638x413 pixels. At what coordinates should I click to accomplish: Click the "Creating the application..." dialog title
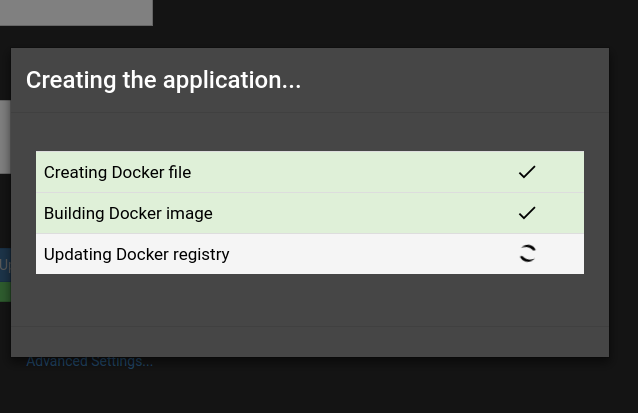[x=163, y=80]
